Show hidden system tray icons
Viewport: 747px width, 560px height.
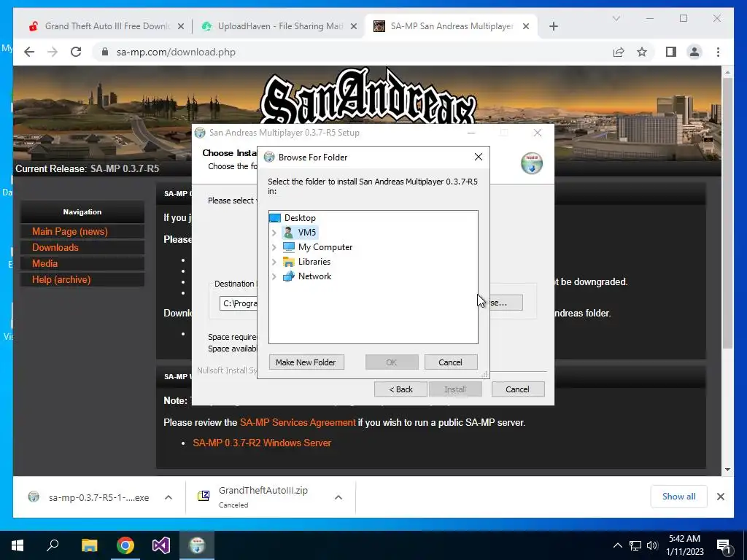click(617, 545)
